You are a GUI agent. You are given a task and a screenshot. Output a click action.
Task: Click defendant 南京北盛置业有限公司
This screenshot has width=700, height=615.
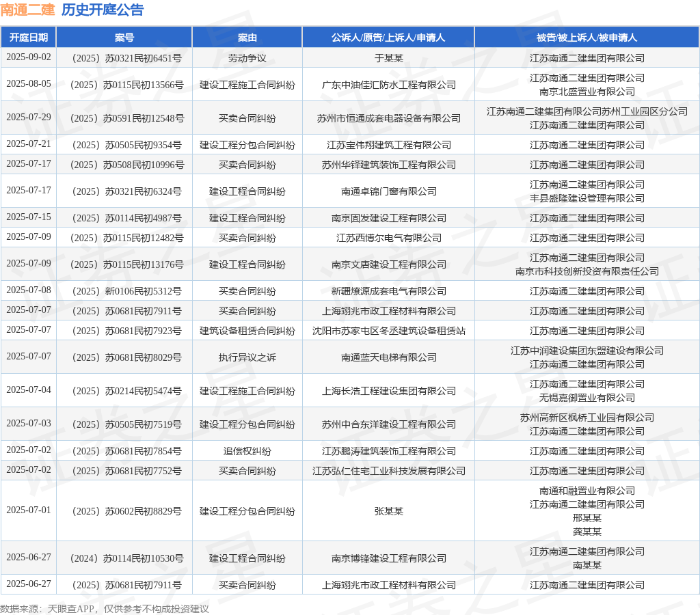(x=587, y=92)
